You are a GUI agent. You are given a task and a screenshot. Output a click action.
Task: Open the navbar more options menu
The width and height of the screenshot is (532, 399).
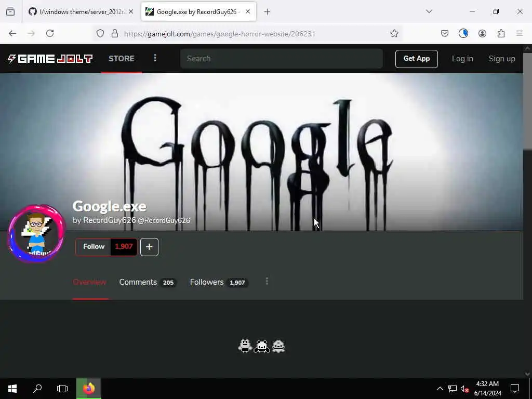(x=155, y=58)
